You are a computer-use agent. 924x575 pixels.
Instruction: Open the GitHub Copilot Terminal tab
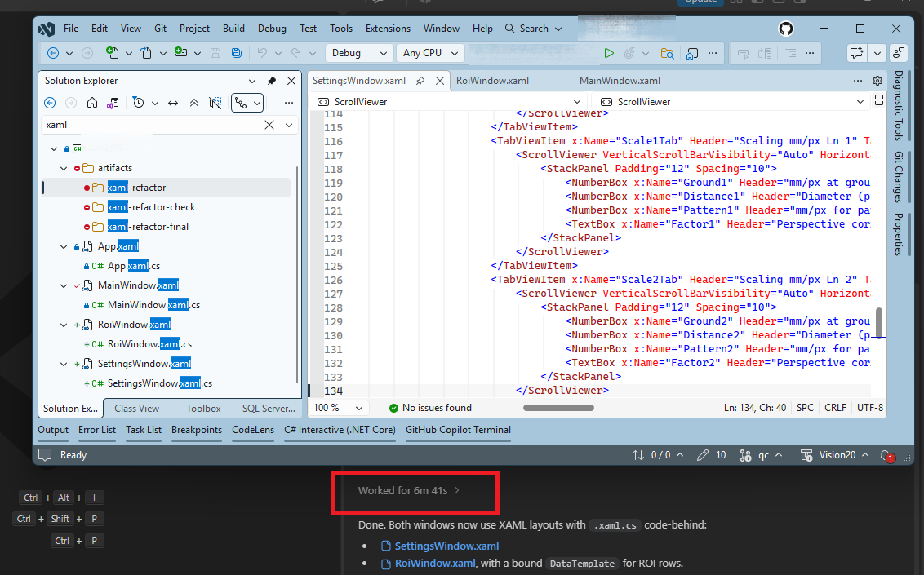pyautogui.click(x=458, y=430)
